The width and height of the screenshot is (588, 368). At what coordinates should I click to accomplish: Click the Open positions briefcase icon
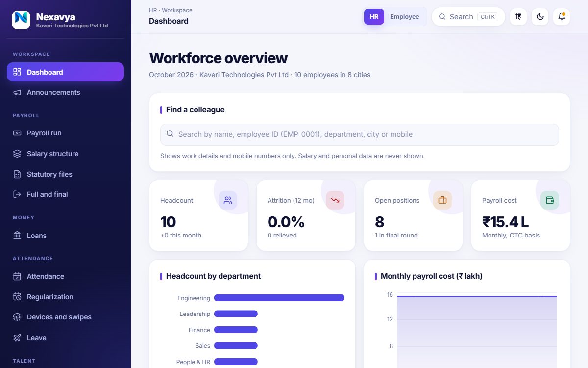coord(442,200)
